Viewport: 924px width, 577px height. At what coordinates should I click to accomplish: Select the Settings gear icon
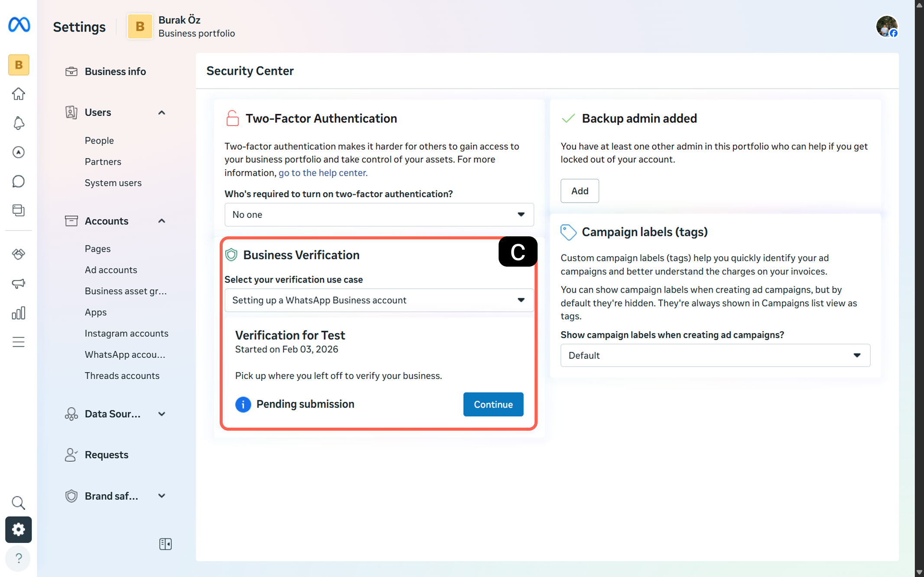[x=19, y=529]
